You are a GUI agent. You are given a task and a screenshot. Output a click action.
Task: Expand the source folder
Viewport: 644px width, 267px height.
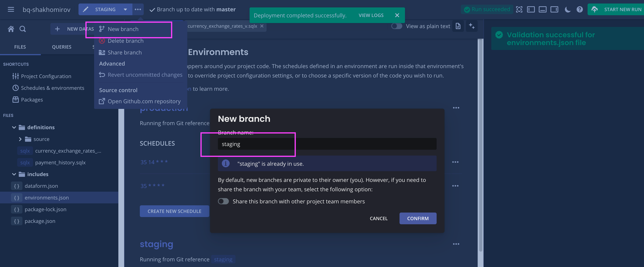coord(20,139)
